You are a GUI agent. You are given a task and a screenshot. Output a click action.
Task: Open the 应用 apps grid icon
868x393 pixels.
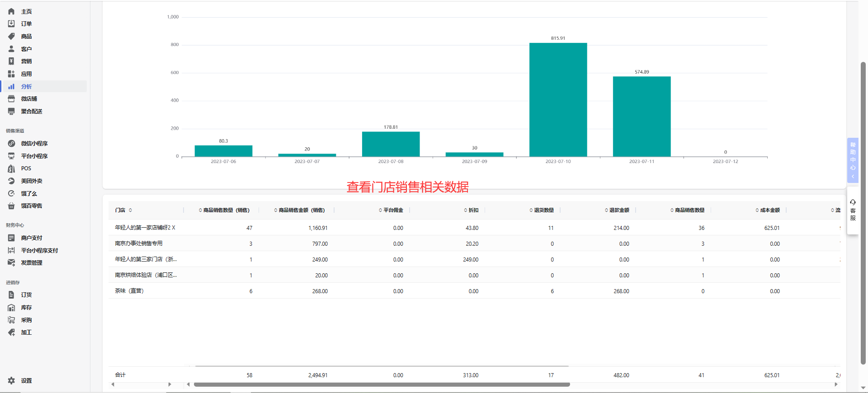pos(11,74)
